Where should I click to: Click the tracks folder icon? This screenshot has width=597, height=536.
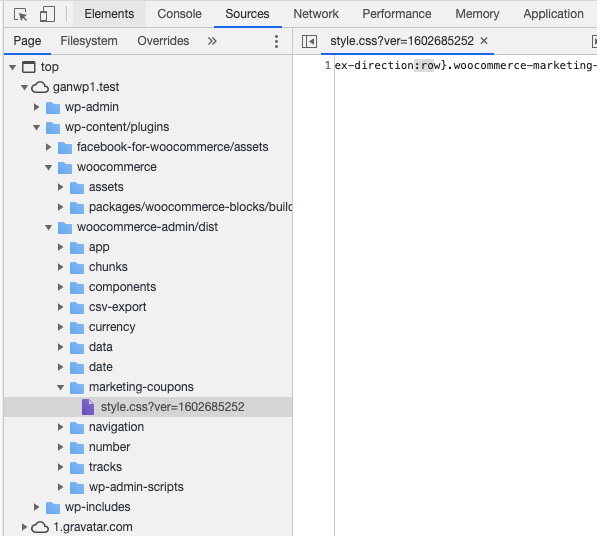pos(77,467)
